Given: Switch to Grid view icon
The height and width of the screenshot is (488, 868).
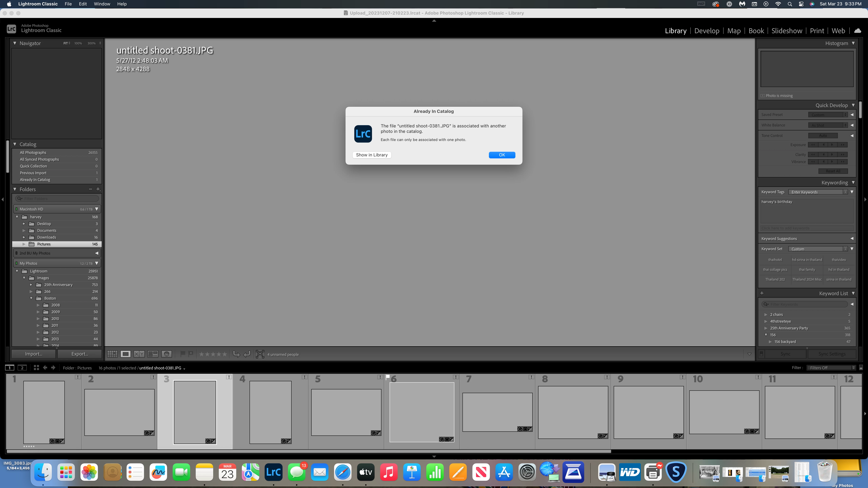Looking at the screenshot, I should tap(112, 354).
